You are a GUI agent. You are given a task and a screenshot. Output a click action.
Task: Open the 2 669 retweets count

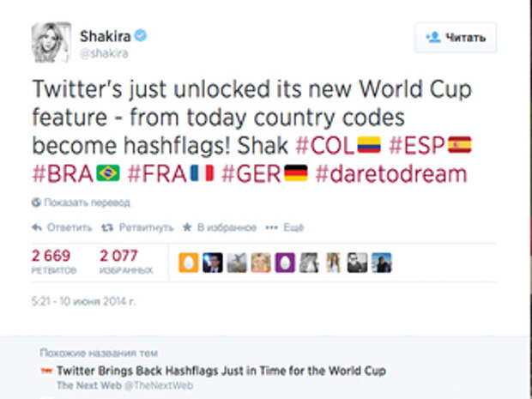(51, 256)
